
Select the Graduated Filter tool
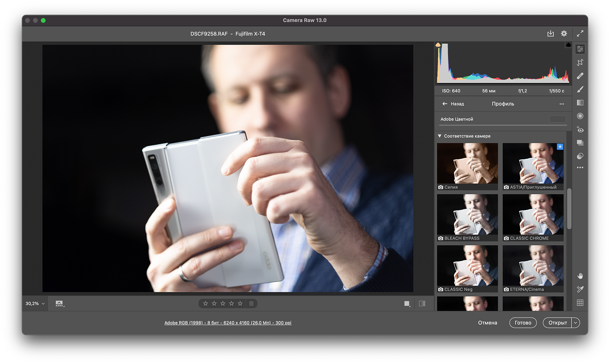[x=580, y=103]
